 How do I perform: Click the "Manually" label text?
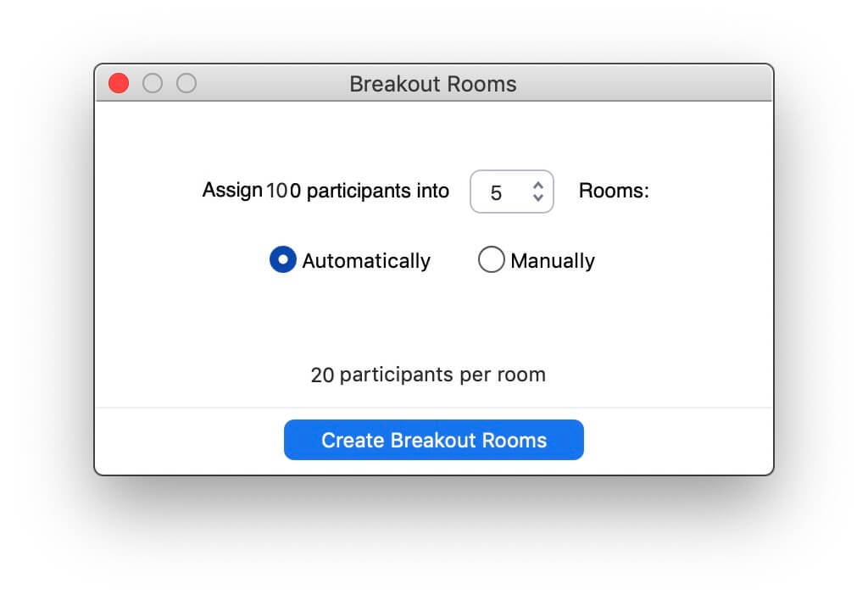(553, 261)
